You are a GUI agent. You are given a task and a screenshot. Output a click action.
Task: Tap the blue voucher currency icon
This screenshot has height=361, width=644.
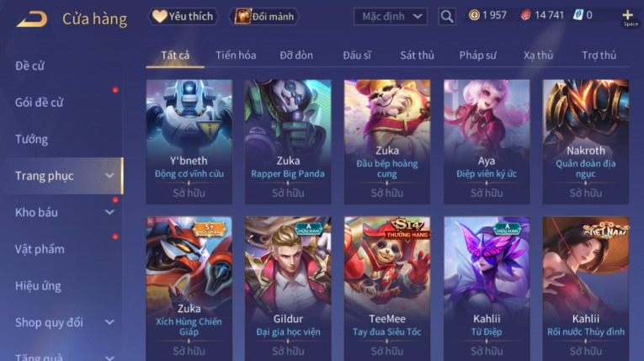click(x=578, y=15)
